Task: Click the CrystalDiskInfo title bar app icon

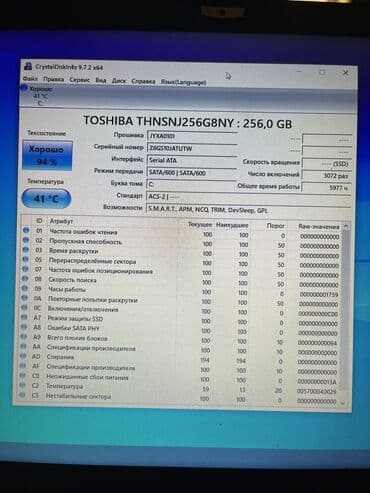Action: [28, 66]
